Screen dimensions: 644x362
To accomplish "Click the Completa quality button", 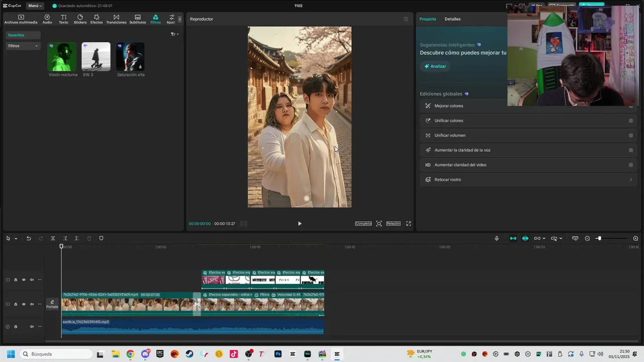I will 363,224.
